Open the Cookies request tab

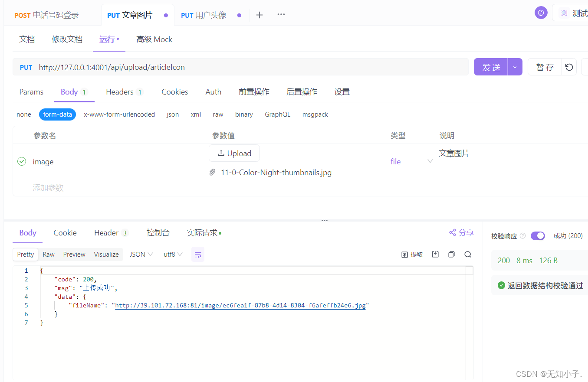coord(175,92)
